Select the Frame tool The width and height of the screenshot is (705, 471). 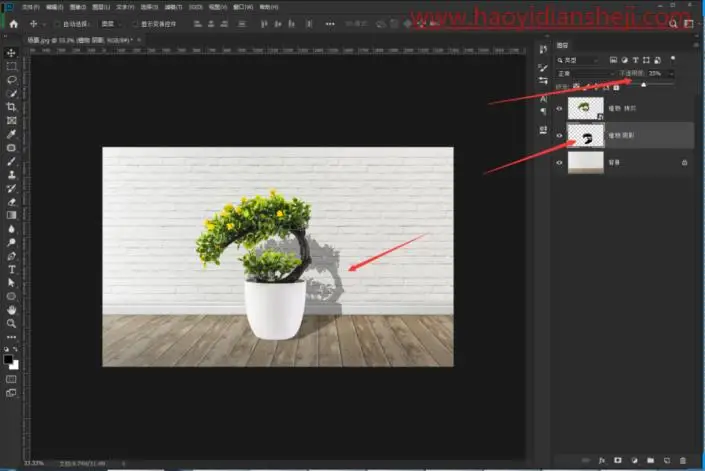(x=11, y=120)
